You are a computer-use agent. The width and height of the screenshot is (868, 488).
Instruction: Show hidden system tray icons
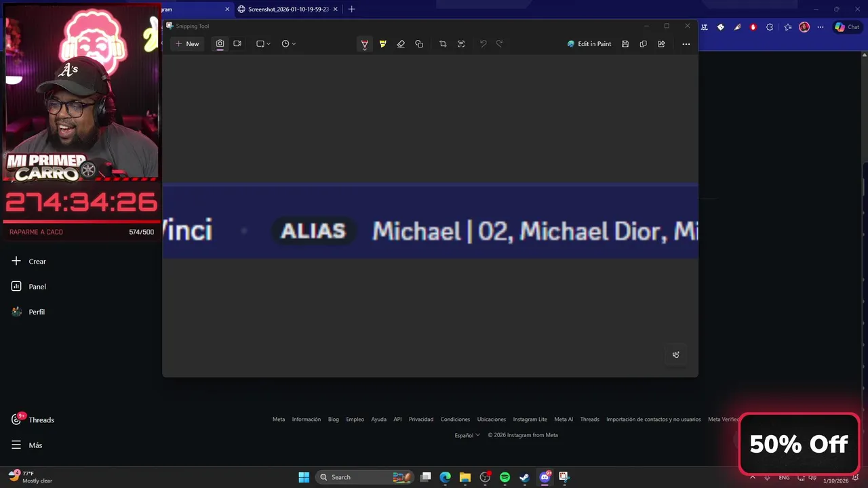(752, 478)
